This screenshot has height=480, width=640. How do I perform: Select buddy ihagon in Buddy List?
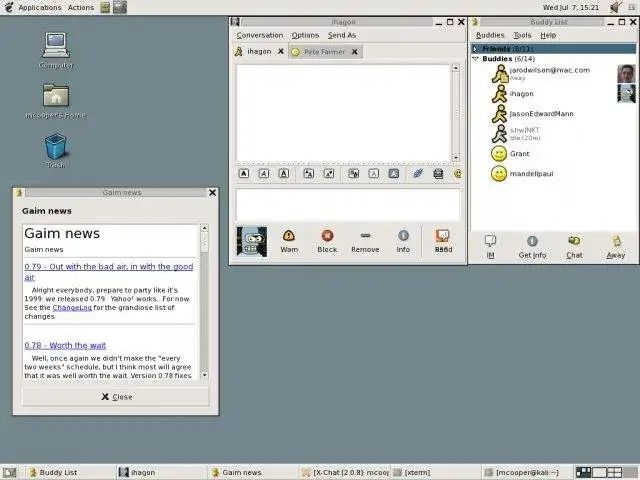pos(553,93)
